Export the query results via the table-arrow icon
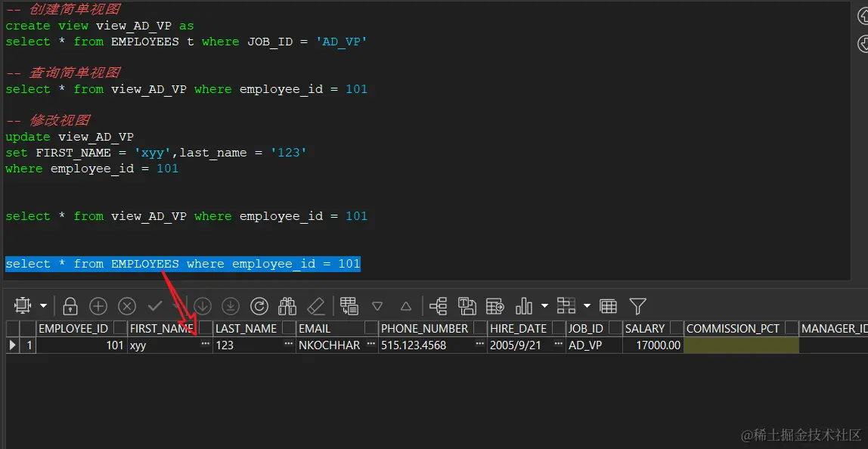Image resolution: width=868 pixels, height=449 pixels. (495, 305)
